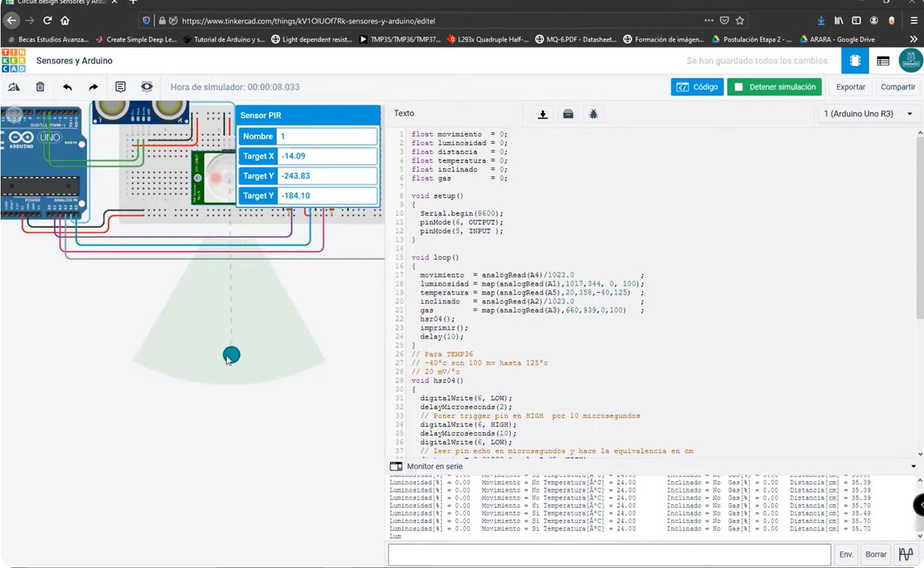Switch to the circuit view tab
The image size is (924, 568).
[855, 61]
